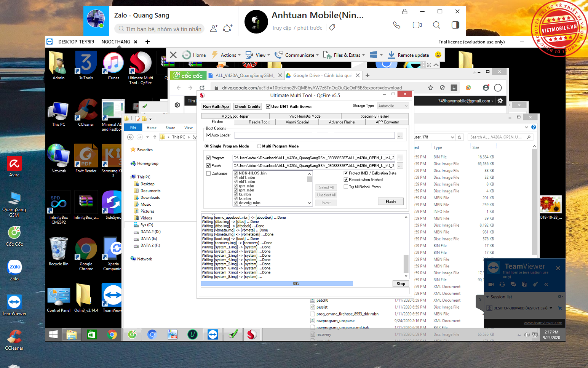Click TeamViewer Remote update button
Image resolution: width=588 pixels, height=368 pixels.
(408, 55)
